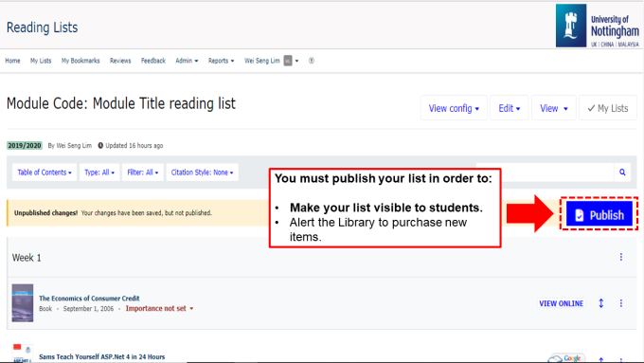Screen dimensions: 644x363
Task: Set importance via Importance not set dropdown
Action: pos(159,308)
